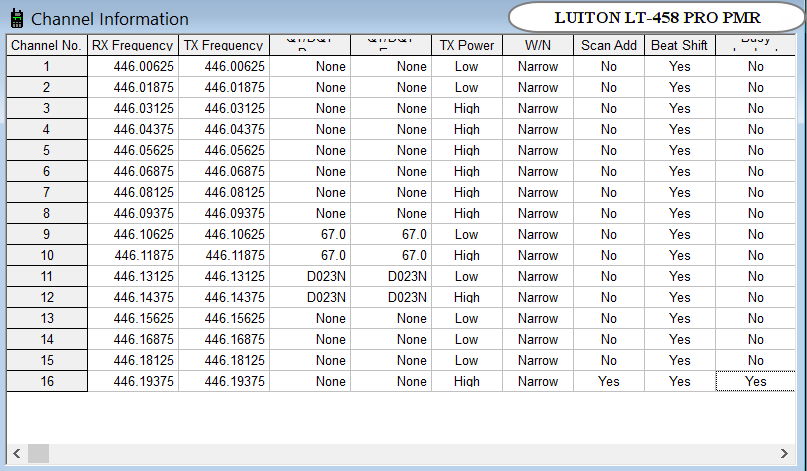Screen dimensions: 807x471
Task: Click second D023N code cell in channel 12
Action: click(x=391, y=298)
